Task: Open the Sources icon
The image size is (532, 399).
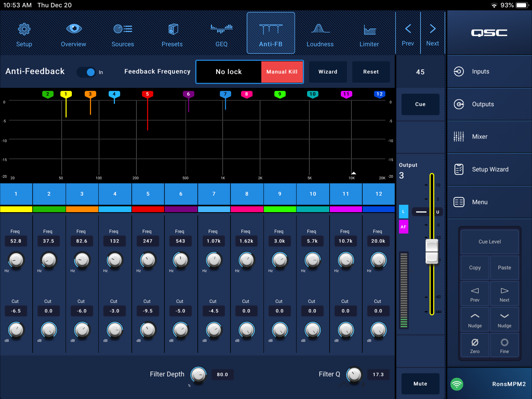Action: (123, 29)
